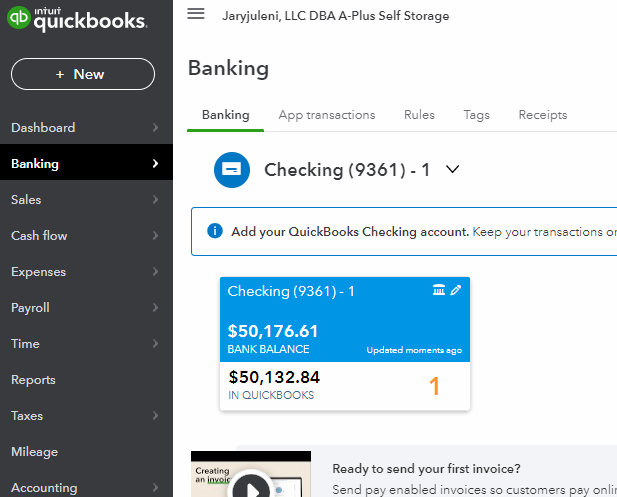Toggle the hamburger navigation menu icon
The image size is (617, 497).
196,14
